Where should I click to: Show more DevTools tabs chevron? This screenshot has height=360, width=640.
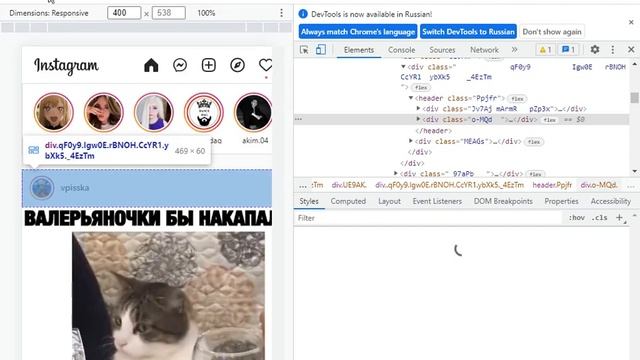pyautogui.click(x=514, y=49)
